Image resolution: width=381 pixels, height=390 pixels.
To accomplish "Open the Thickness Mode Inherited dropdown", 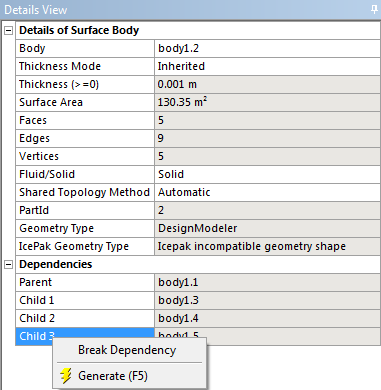I will click(267, 66).
